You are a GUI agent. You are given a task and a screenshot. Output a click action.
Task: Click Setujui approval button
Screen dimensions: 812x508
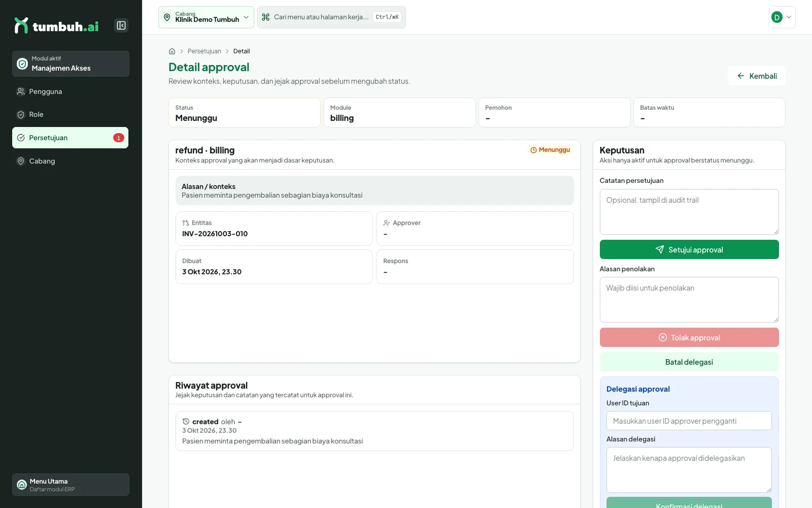click(x=689, y=249)
